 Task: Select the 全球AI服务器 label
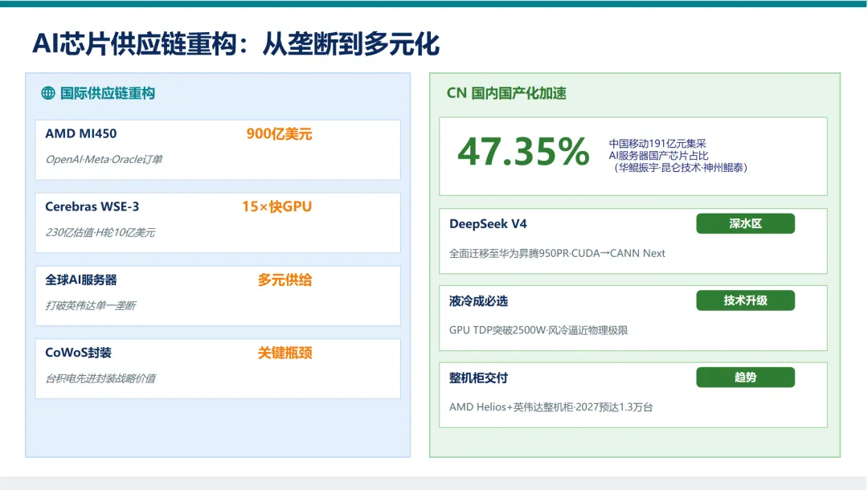[81, 280]
